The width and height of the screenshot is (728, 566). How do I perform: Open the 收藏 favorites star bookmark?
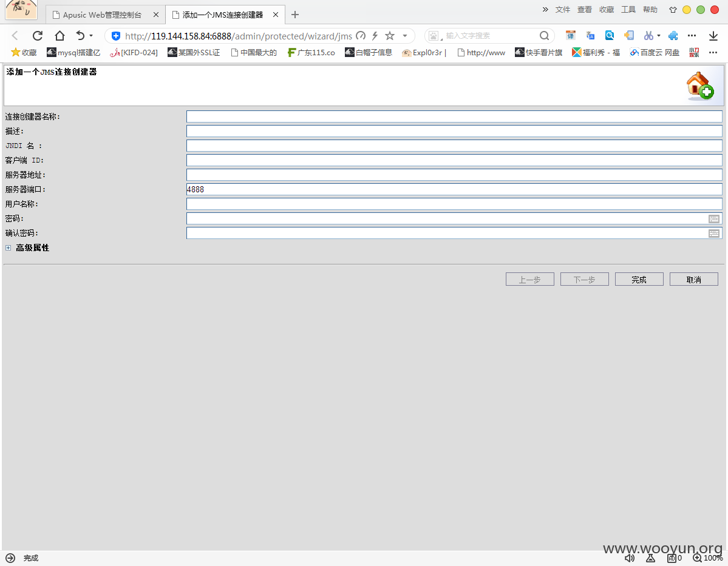coord(24,52)
